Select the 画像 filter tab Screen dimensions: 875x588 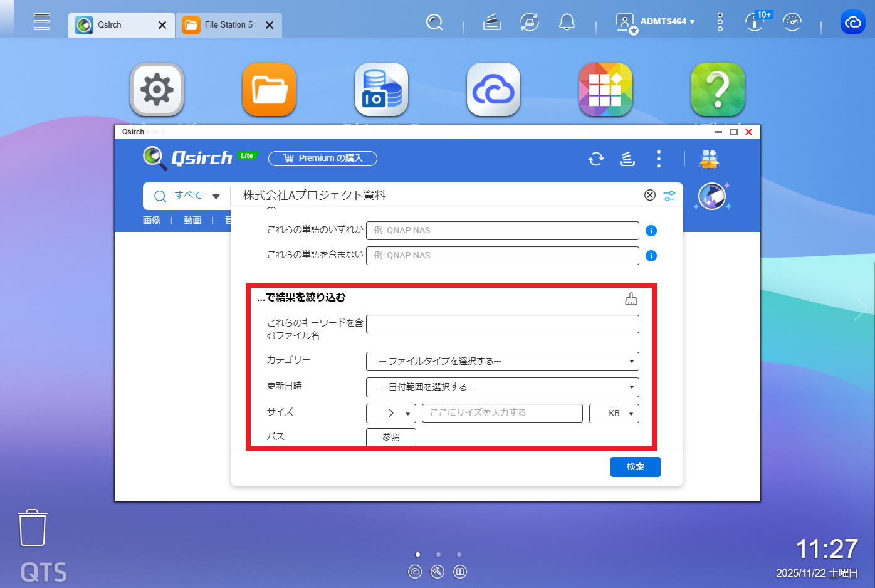[152, 220]
